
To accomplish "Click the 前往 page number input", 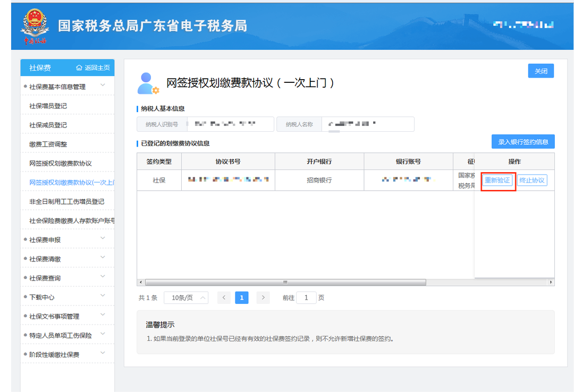I will (306, 297).
